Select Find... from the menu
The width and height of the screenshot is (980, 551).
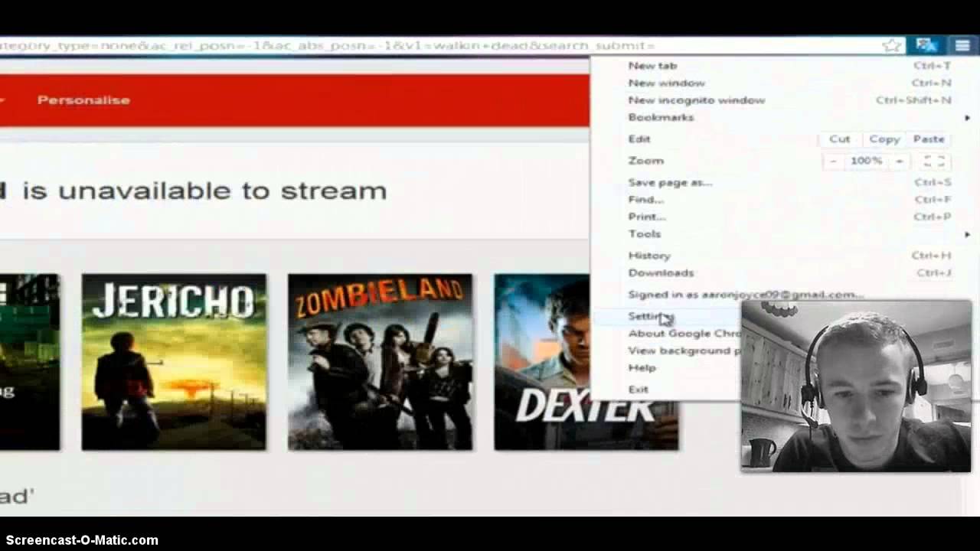tap(785, 200)
